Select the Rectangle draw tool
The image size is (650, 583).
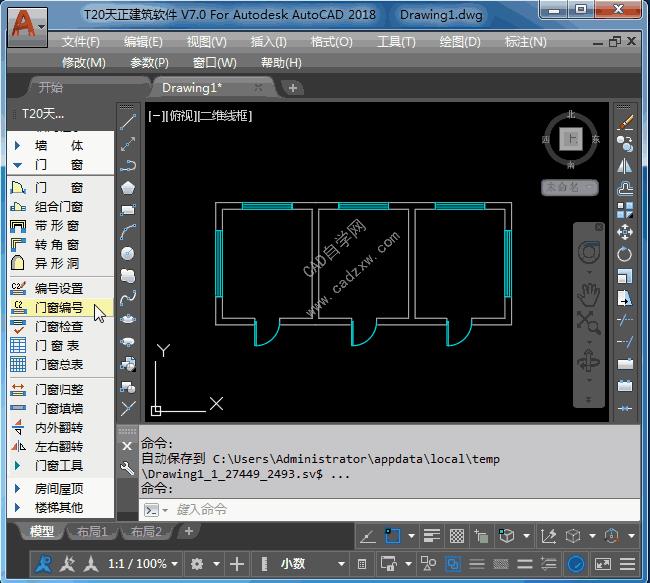click(128, 210)
